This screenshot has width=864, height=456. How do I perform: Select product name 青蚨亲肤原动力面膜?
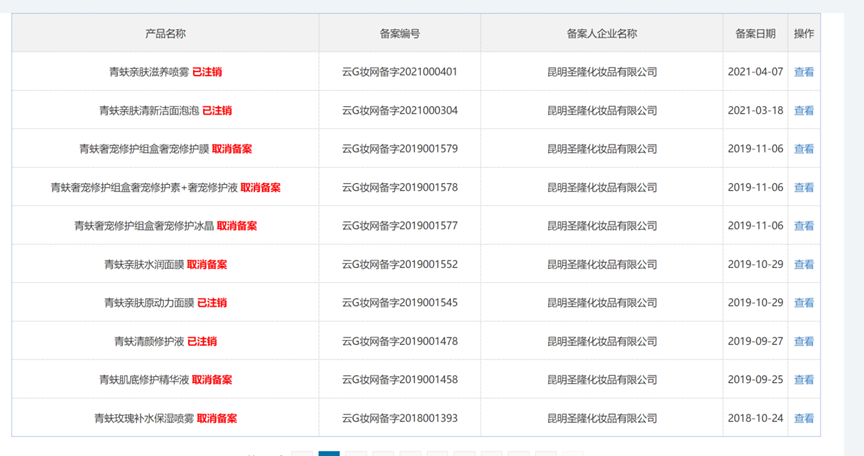tap(149, 303)
